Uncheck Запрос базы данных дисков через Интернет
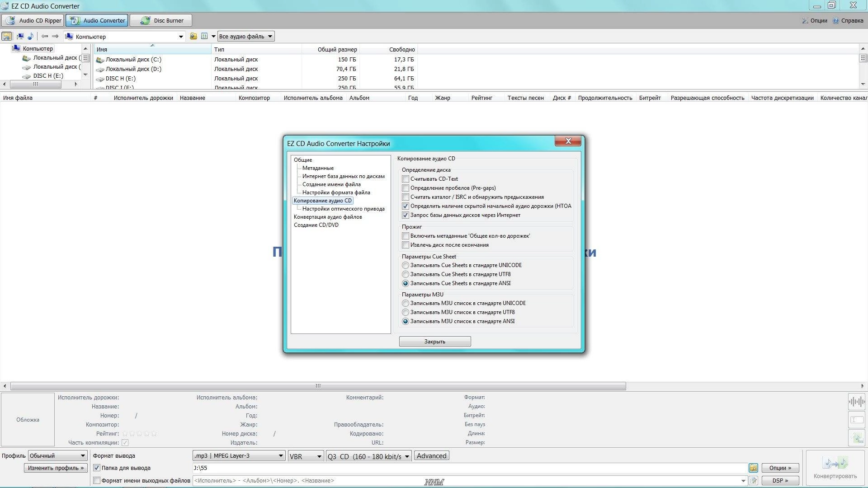This screenshot has height=488, width=868. [406, 215]
